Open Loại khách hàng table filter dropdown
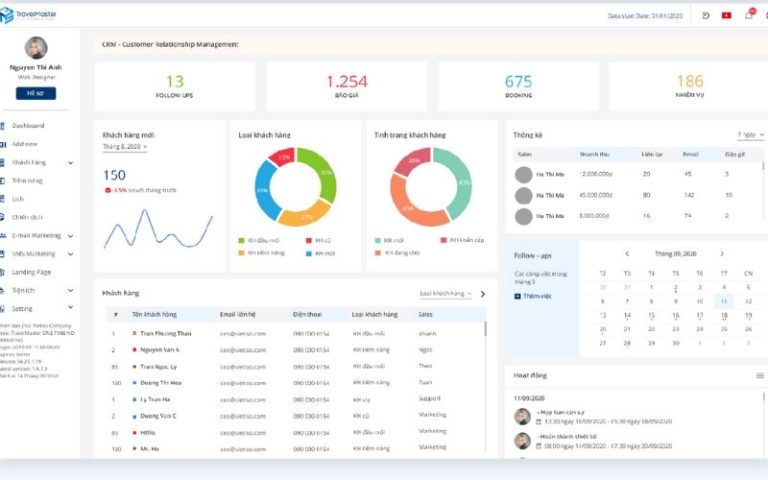Viewport: 768px width, 480px height. click(x=445, y=294)
